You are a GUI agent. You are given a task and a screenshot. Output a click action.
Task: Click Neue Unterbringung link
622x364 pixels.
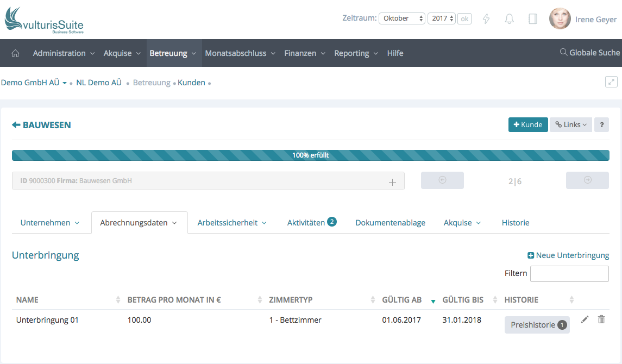point(568,255)
